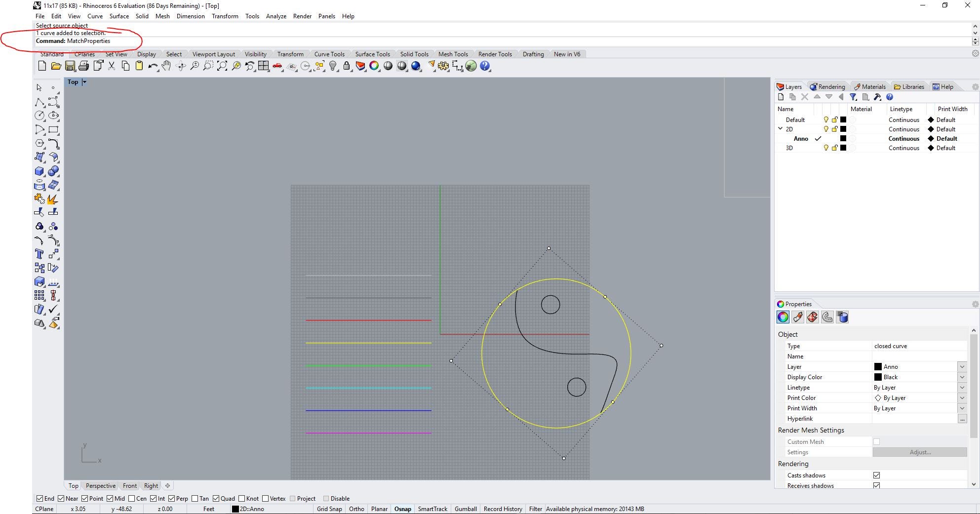The width and height of the screenshot is (980, 514).
Task: Click the rectangular Array tool icon
Action: point(39,295)
